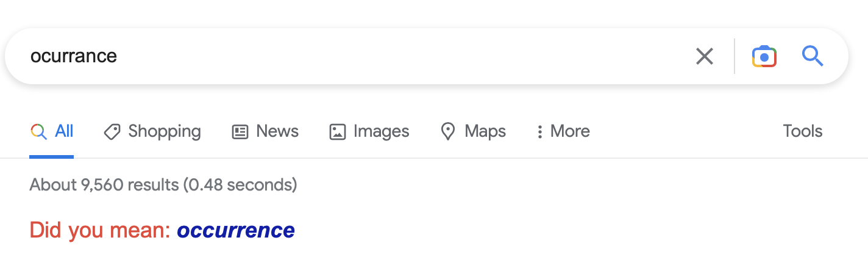This screenshot has width=868, height=265.
Task: Click the Did you mean text
Action: point(101,230)
